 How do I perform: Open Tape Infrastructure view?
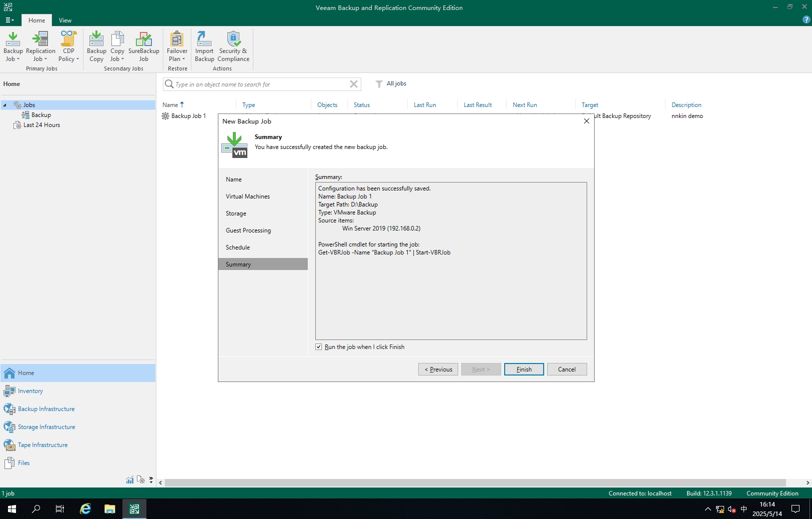[x=42, y=445]
